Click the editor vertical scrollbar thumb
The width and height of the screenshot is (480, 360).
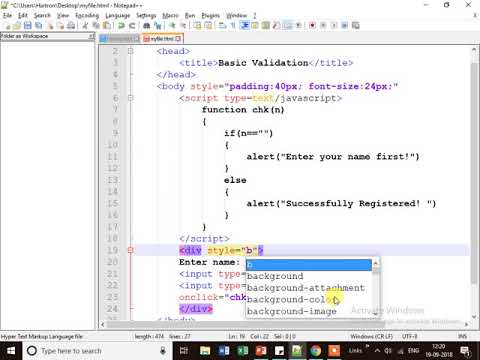point(474,172)
